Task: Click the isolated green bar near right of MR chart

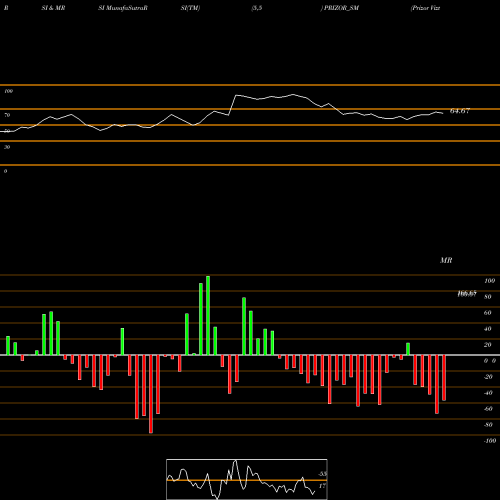Action: pyautogui.click(x=408, y=349)
